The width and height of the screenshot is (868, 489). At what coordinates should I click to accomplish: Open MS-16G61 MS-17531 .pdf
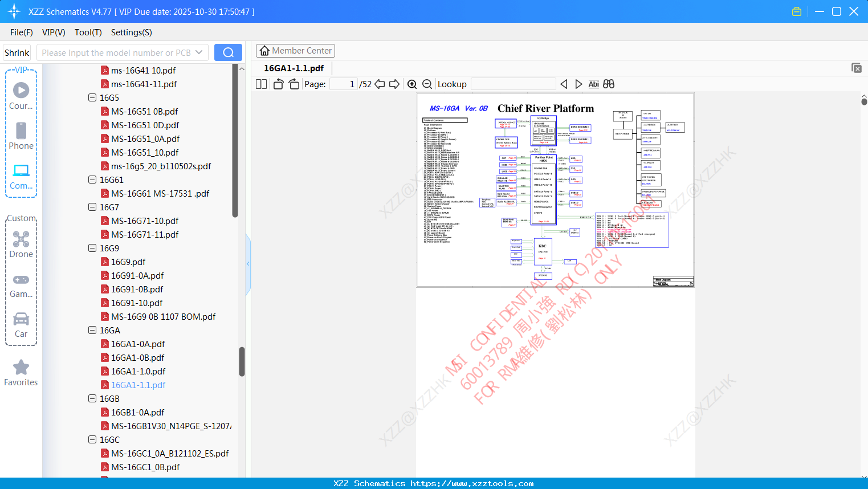(160, 193)
